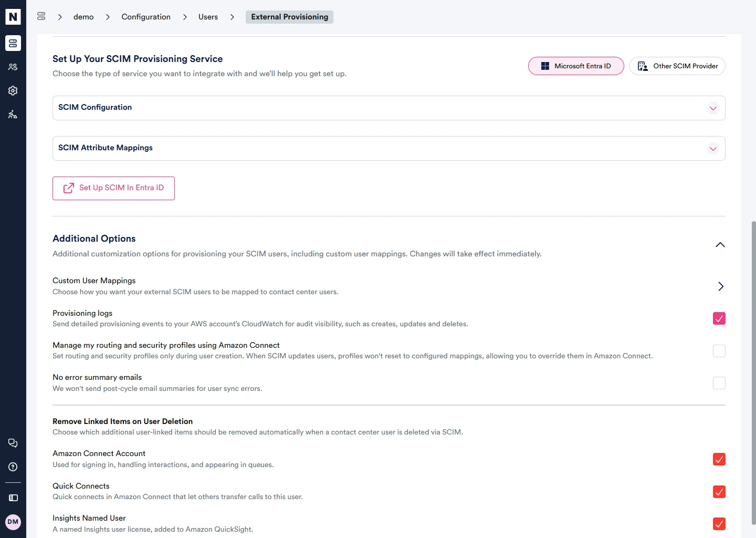Select the routing workflows sidebar icon
756x538 pixels.
(x=13, y=114)
